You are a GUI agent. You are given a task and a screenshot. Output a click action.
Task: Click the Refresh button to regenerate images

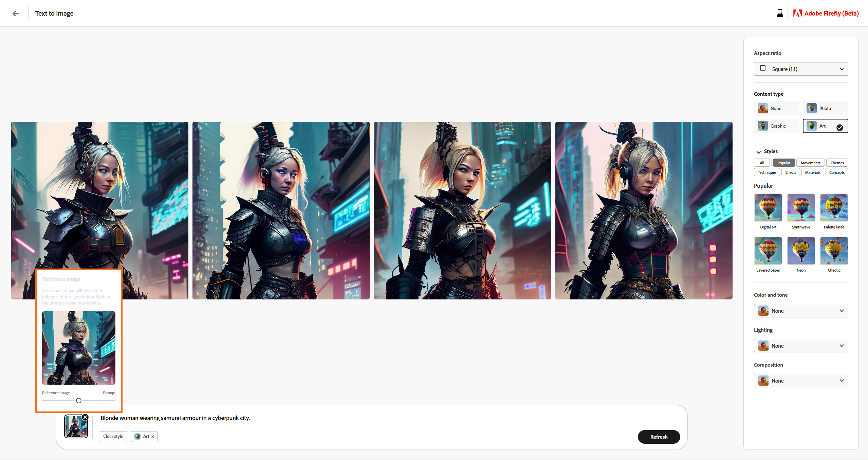[659, 436]
